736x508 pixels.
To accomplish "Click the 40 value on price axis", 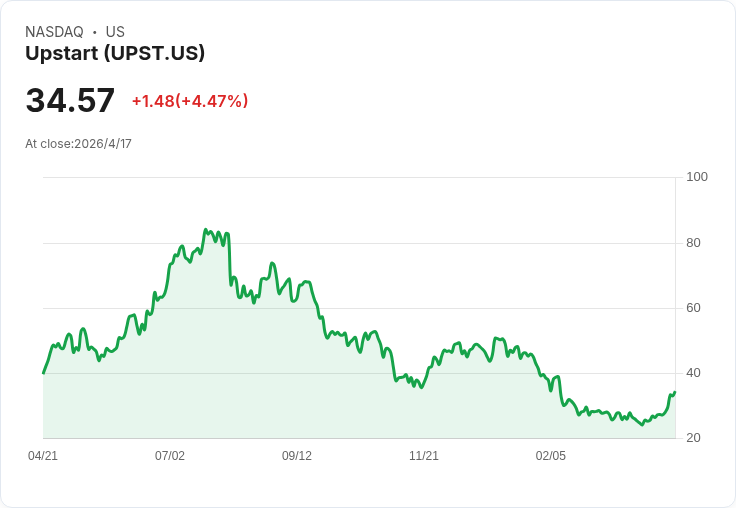I will (x=694, y=373).
